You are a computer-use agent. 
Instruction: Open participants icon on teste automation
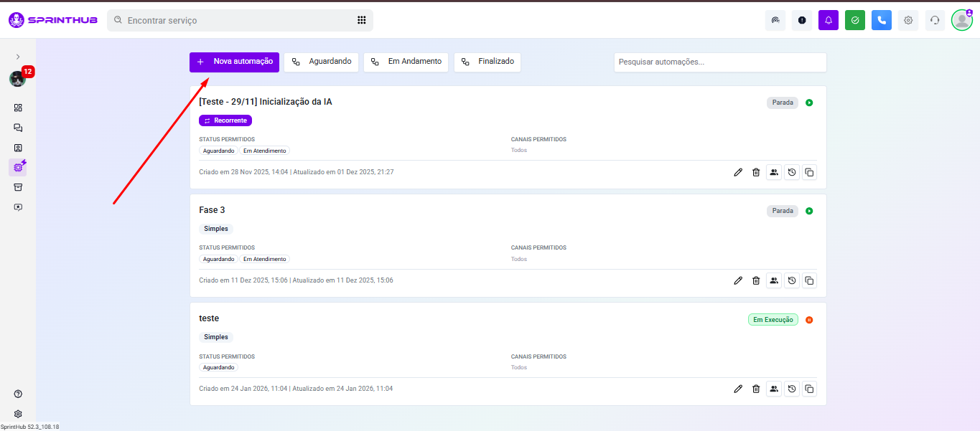pyautogui.click(x=774, y=389)
